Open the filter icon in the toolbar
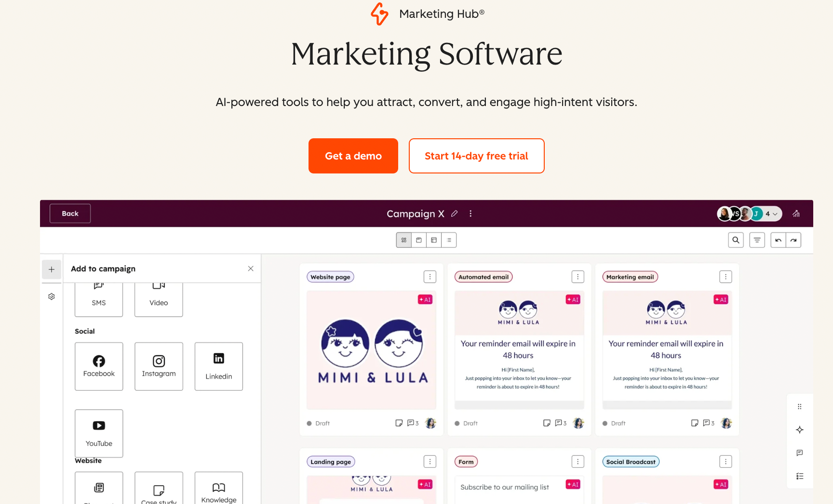833x504 pixels. click(757, 240)
